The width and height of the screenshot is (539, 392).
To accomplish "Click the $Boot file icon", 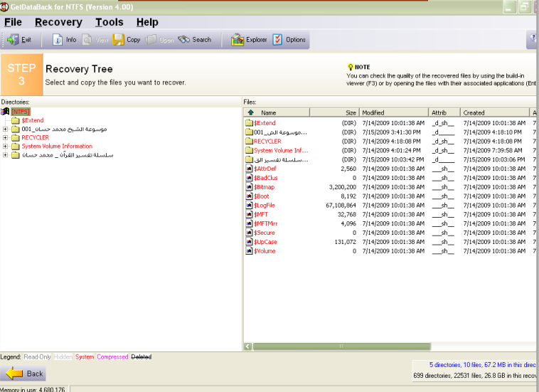I will click(x=249, y=196).
